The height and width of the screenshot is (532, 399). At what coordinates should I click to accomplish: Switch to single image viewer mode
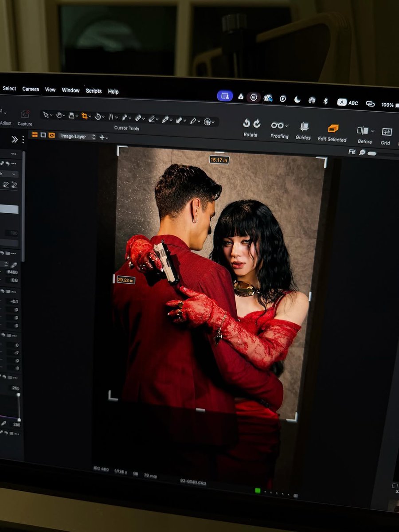click(x=43, y=135)
